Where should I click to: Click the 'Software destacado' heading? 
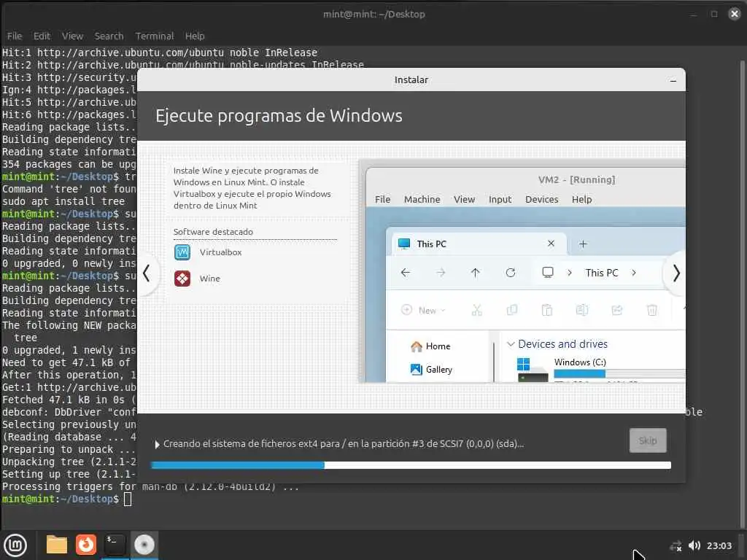point(213,232)
